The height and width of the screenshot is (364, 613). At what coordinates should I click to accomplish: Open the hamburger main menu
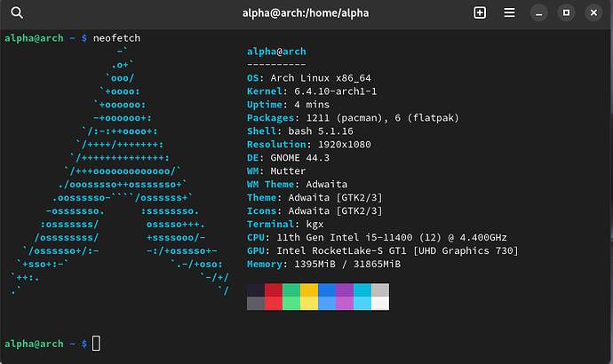click(509, 13)
